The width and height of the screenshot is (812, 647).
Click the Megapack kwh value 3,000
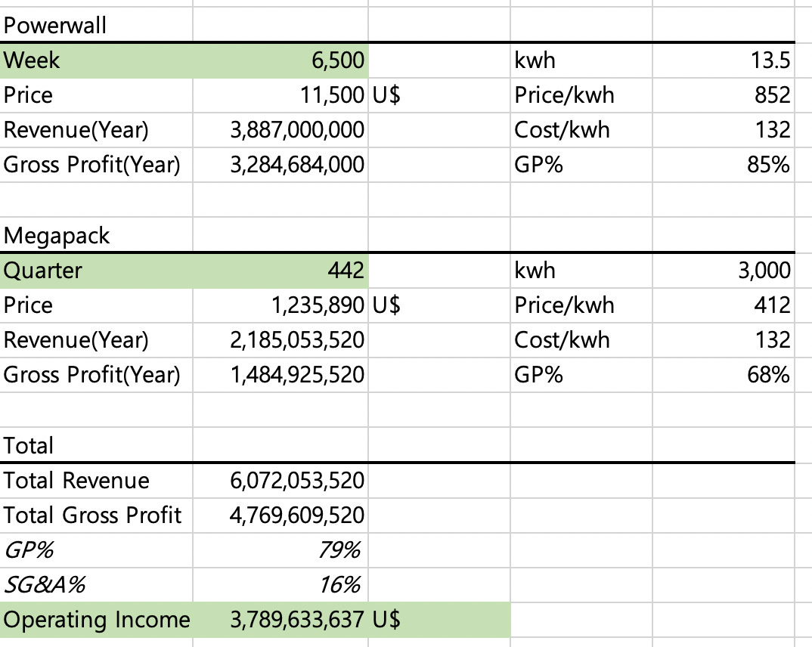click(x=723, y=271)
